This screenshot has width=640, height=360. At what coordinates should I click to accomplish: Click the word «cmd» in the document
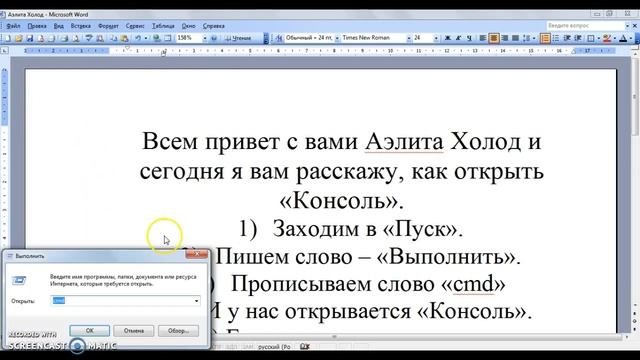point(473,284)
